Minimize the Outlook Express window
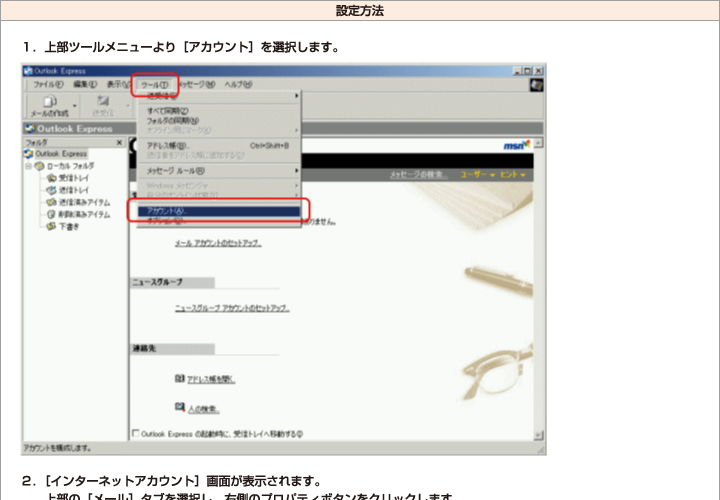This screenshot has height=500, width=720. pyautogui.click(x=518, y=71)
